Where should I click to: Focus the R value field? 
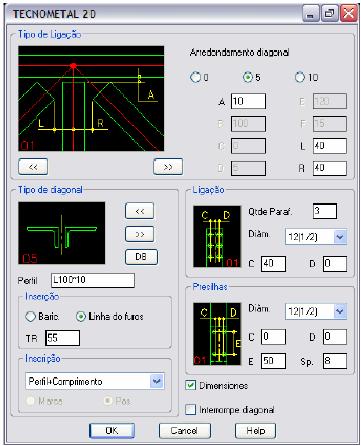pyautogui.click(x=330, y=168)
